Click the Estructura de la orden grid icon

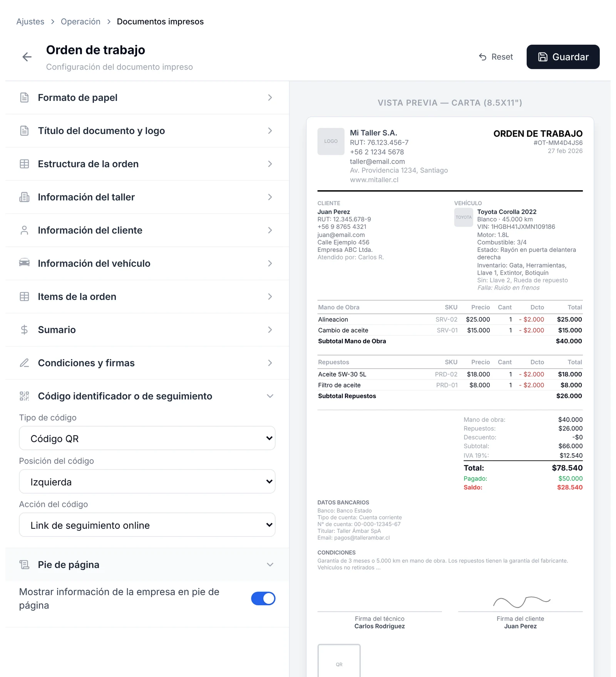(x=24, y=164)
